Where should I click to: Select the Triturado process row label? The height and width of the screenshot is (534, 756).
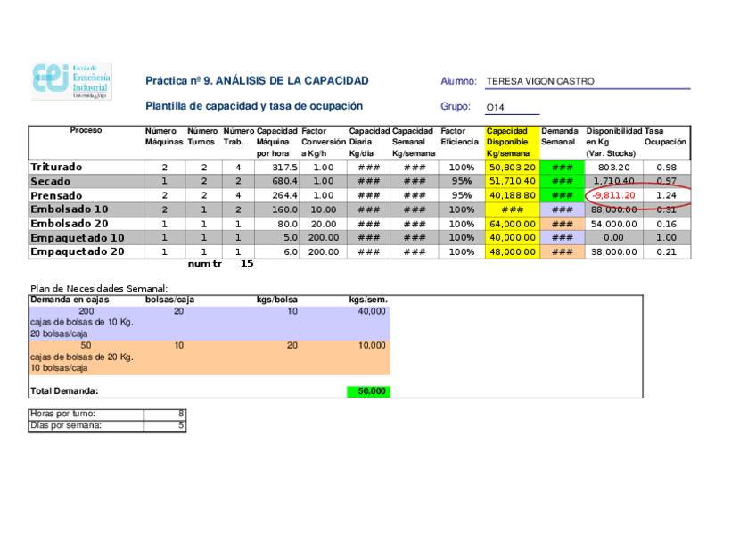click(x=56, y=168)
